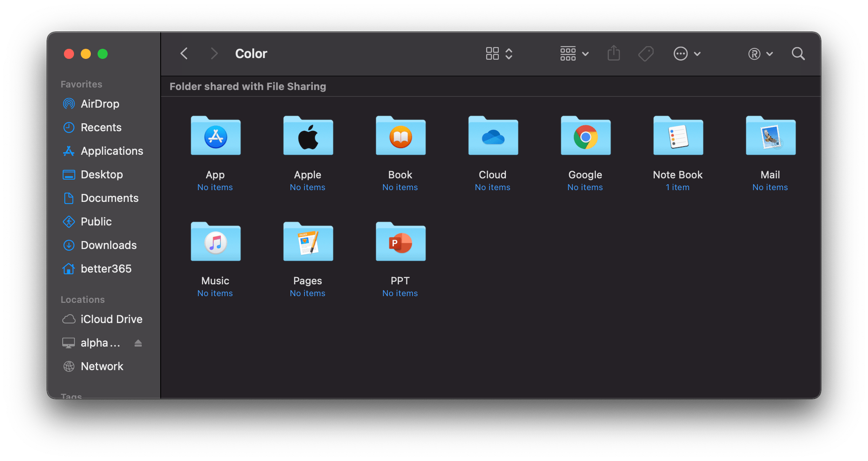Eject the alpha volume

coord(138,343)
